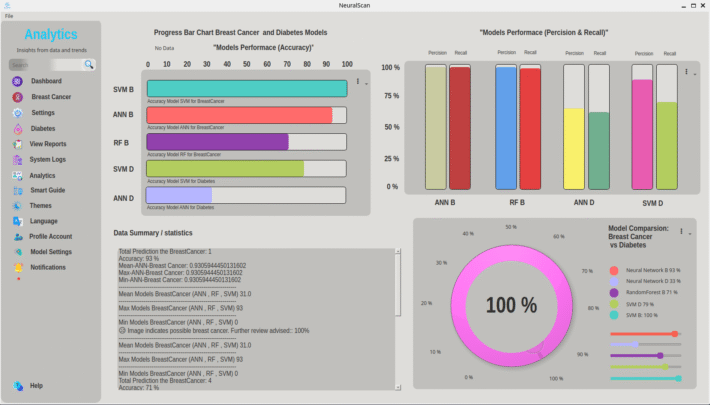The image size is (710, 405).
Task: Select the Breast Cancer sidebar icon
Action: pos(18,97)
